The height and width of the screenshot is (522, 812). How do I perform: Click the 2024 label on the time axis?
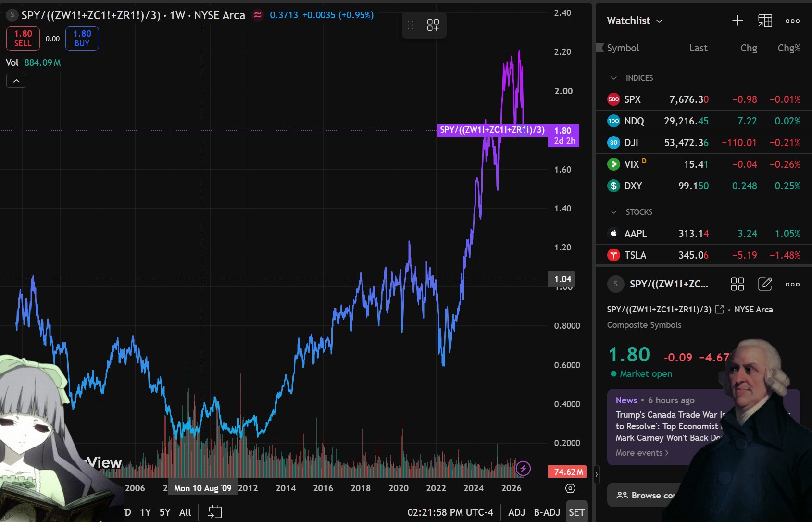point(474,488)
